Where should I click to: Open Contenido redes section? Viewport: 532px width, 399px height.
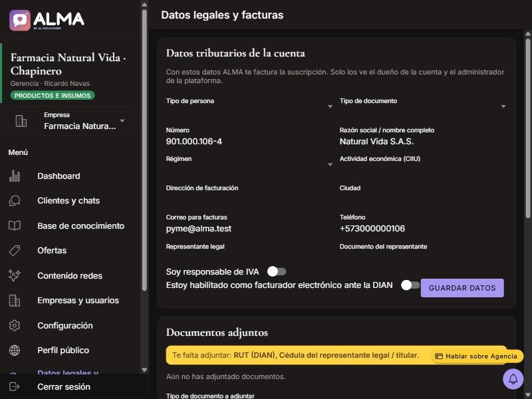click(x=70, y=275)
